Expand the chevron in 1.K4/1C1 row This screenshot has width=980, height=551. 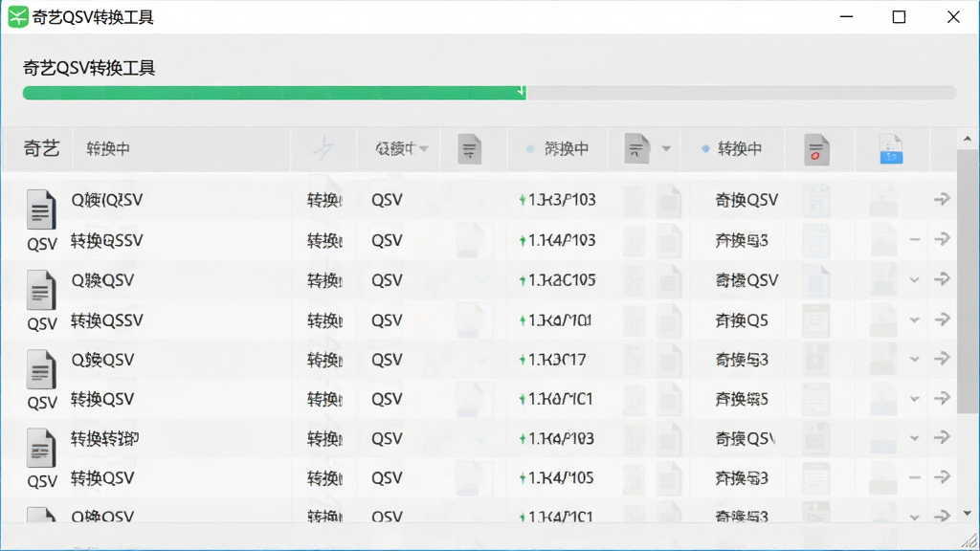point(914,518)
